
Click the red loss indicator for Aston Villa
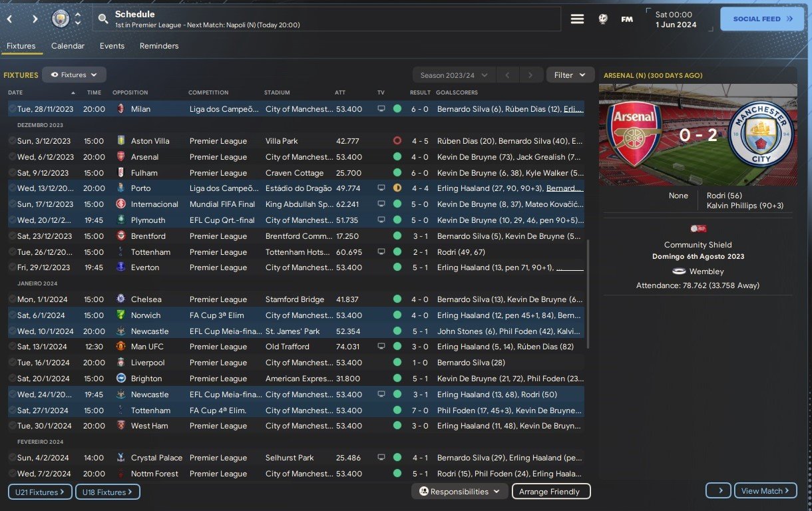coord(397,141)
